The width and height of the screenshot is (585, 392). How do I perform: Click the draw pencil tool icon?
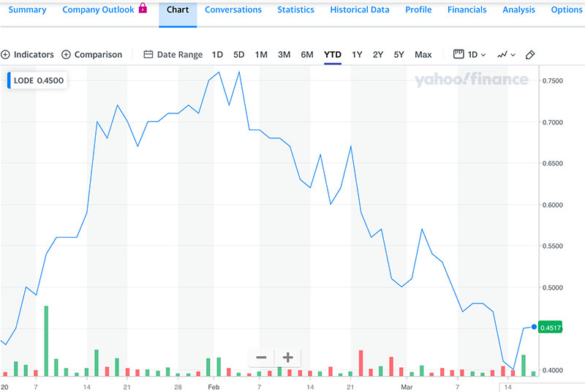click(531, 55)
